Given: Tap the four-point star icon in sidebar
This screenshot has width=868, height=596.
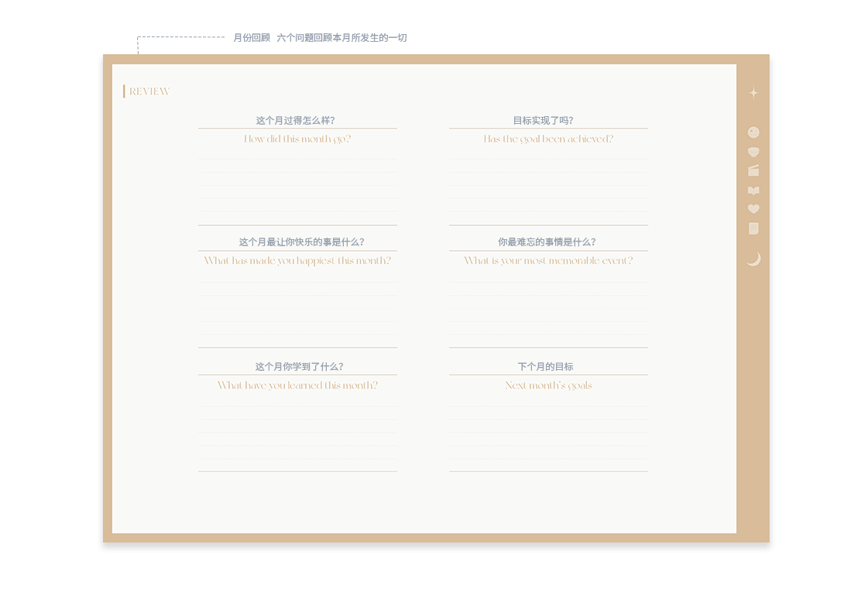Looking at the screenshot, I should click(x=753, y=93).
